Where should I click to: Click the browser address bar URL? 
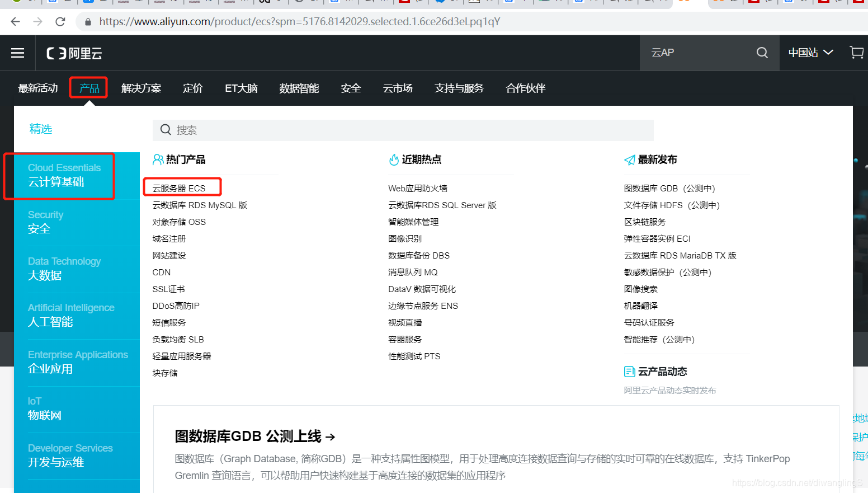[x=300, y=22]
